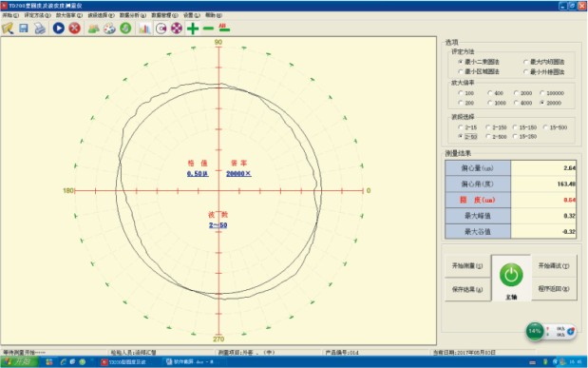Click the red X stop icon
The image size is (588, 368).
tap(75, 29)
